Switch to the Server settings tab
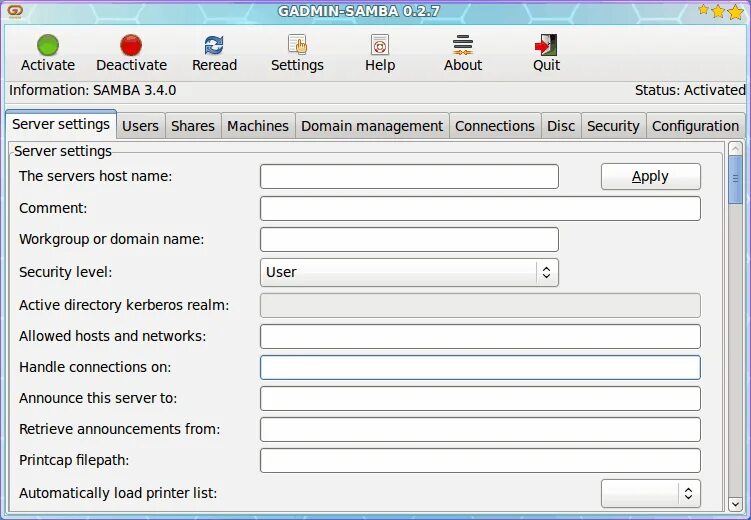Image resolution: width=751 pixels, height=520 pixels. [61, 124]
